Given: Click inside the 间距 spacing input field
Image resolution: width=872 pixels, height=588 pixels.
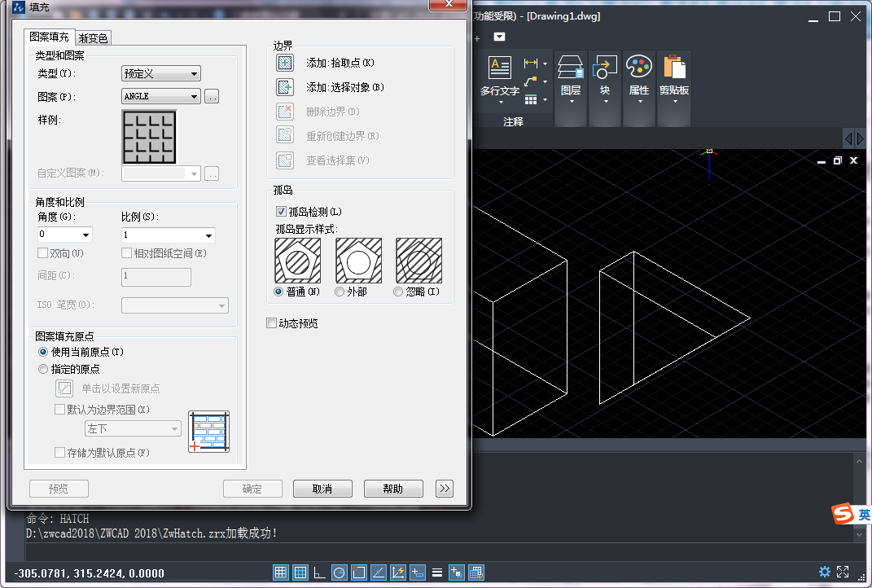Looking at the screenshot, I should pyautogui.click(x=156, y=277).
